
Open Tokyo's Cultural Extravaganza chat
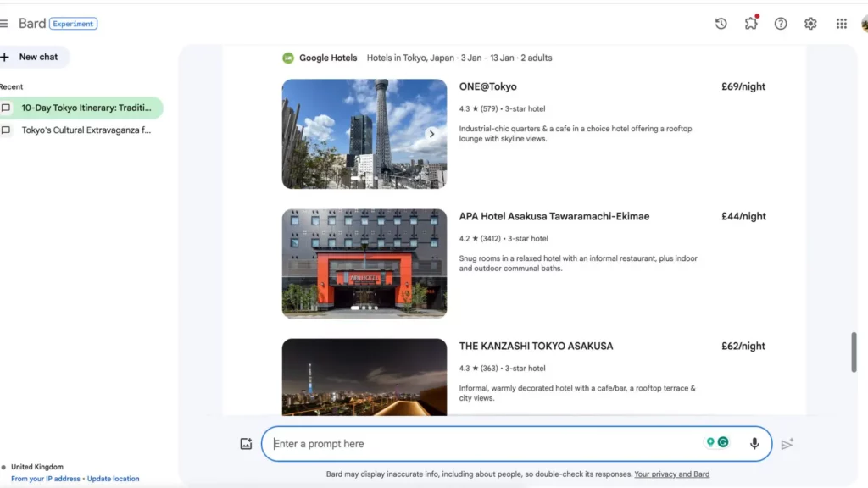coord(85,130)
